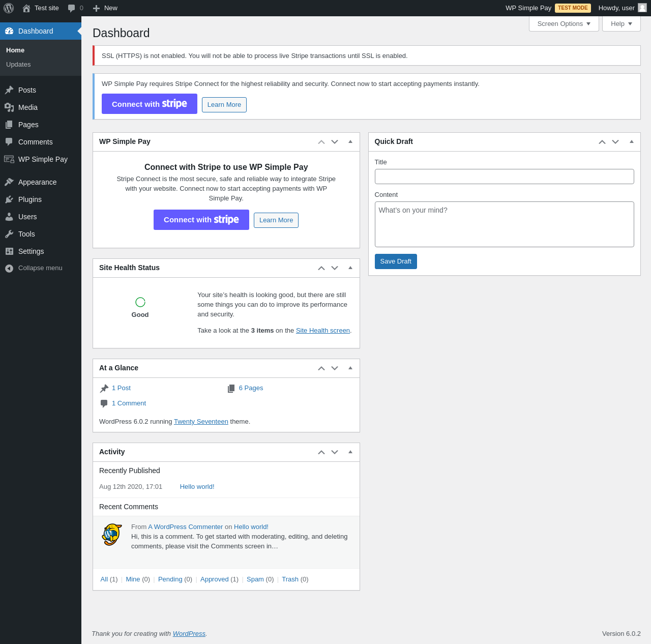This screenshot has height=644, width=651.
Task: Move Site Health Status box up
Action: point(321,268)
